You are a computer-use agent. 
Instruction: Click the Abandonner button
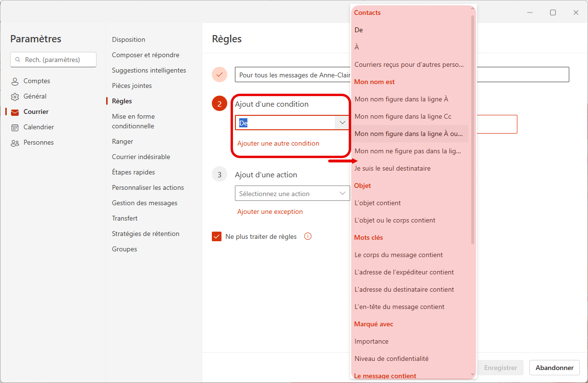click(x=554, y=368)
